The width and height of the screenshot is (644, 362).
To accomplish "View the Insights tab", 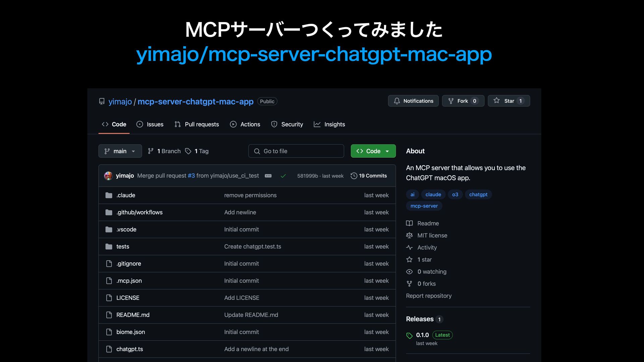I will [329, 124].
